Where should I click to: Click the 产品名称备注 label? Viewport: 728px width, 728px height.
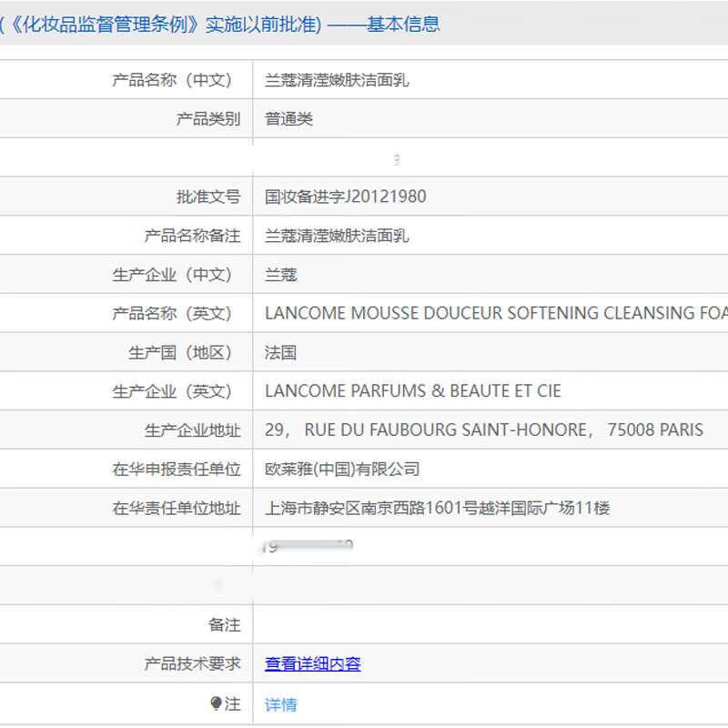192,236
